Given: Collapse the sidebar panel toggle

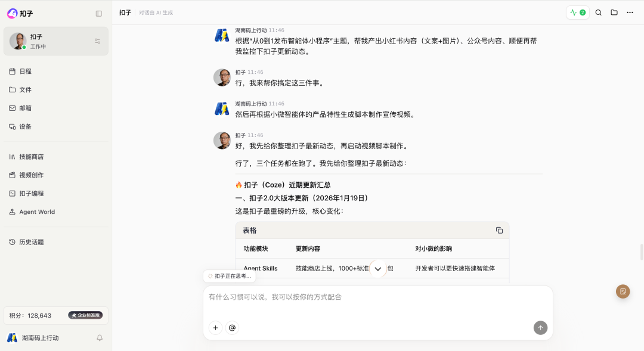Looking at the screenshot, I should tap(98, 14).
